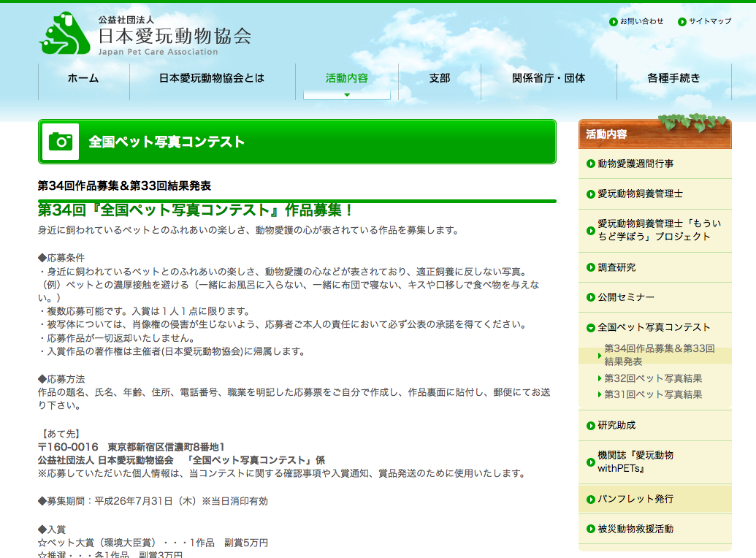Click the arrow icon beside サイトマップ
756x558 pixels.
(682, 22)
